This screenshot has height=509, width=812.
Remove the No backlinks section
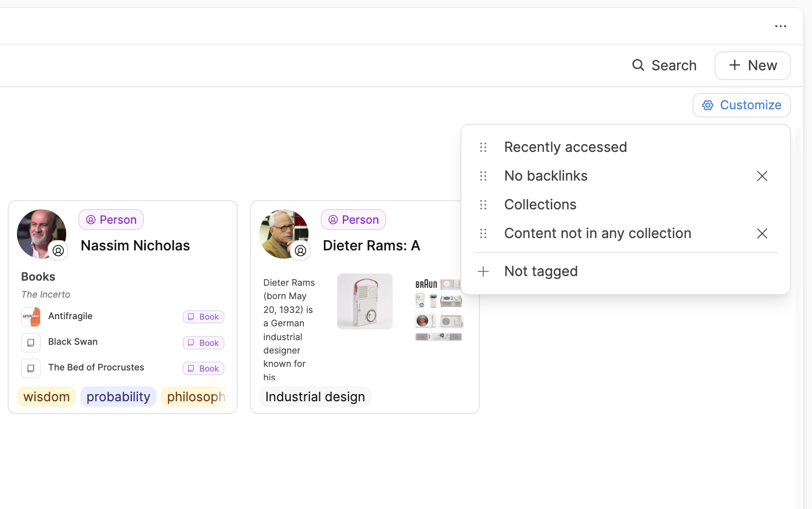click(762, 176)
